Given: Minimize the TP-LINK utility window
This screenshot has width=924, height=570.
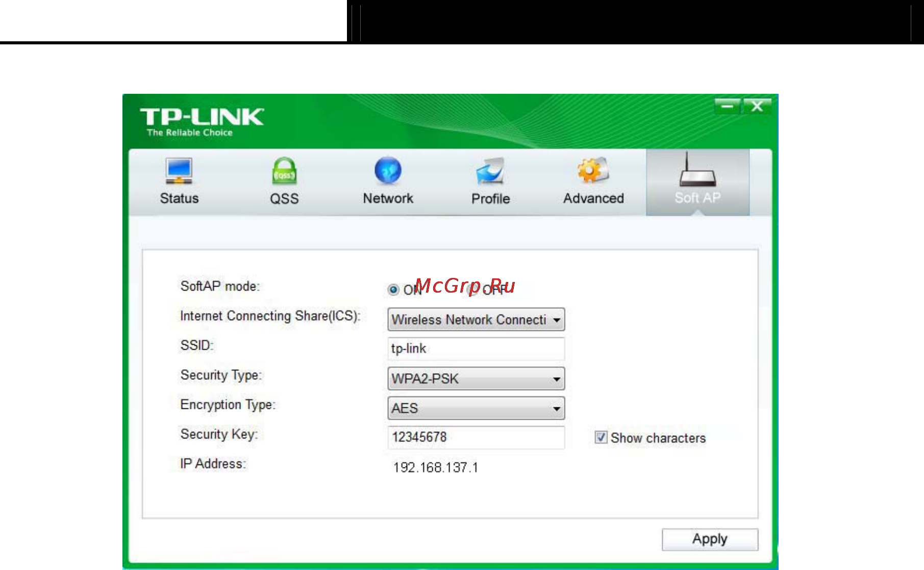Looking at the screenshot, I should point(727,107).
